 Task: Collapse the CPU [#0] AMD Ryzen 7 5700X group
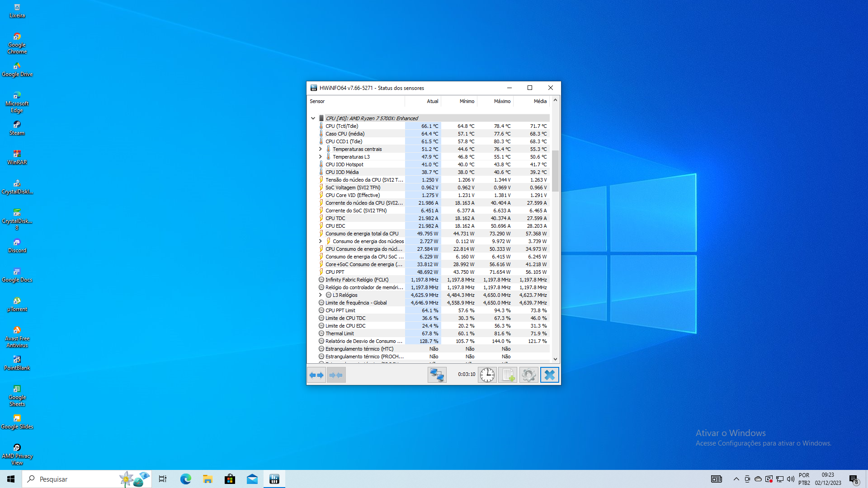point(313,118)
